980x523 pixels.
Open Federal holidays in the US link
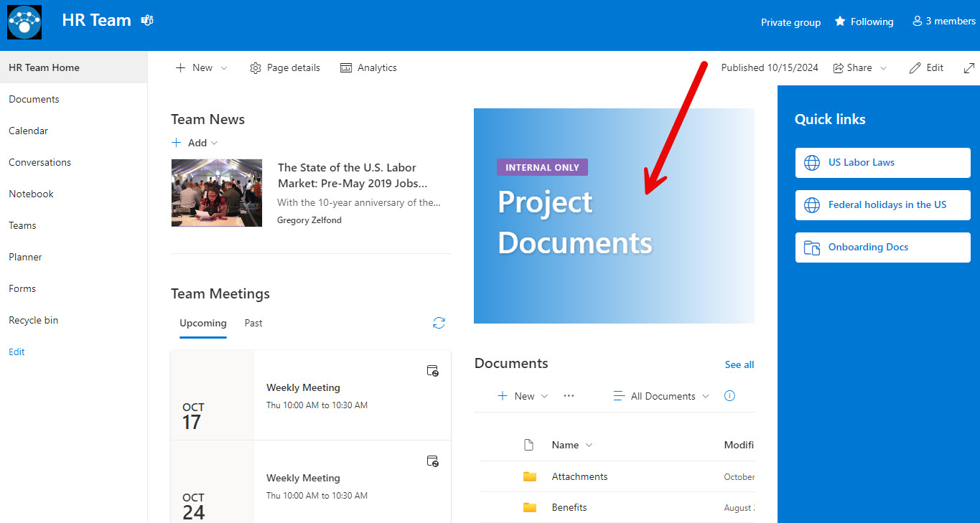[883, 205]
